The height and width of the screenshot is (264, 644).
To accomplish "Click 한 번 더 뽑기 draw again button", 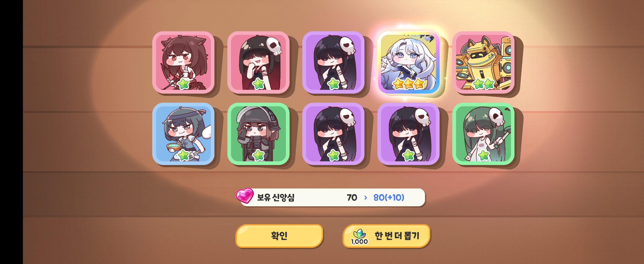I will (x=386, y=236).
